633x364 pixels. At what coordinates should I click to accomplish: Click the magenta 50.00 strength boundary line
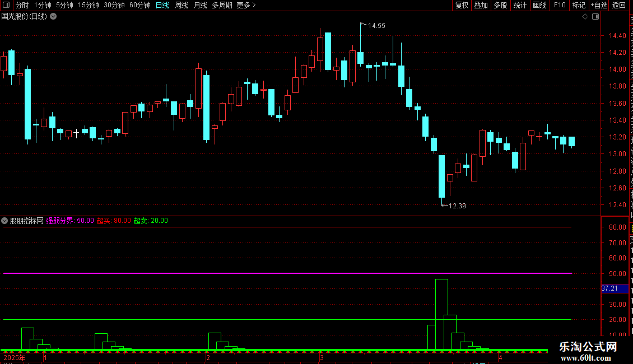pyautogui.click(x=287, y=273)
